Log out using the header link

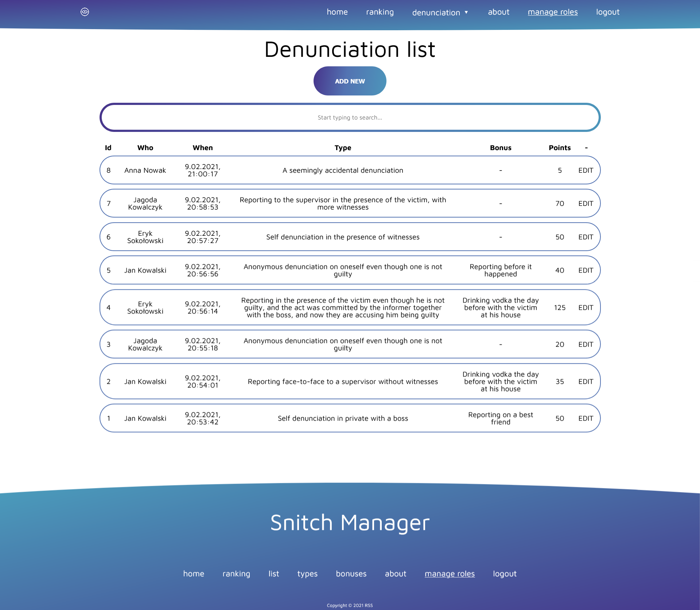point(607,12)
